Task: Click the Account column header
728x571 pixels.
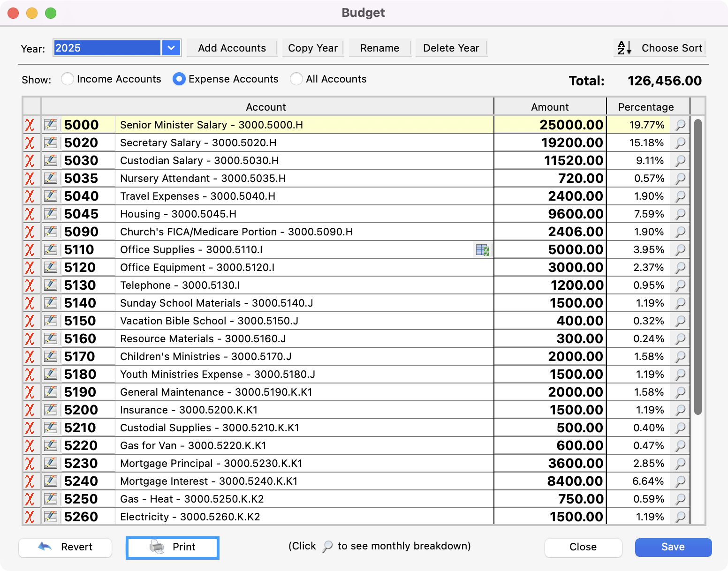Action: point(266,107)
